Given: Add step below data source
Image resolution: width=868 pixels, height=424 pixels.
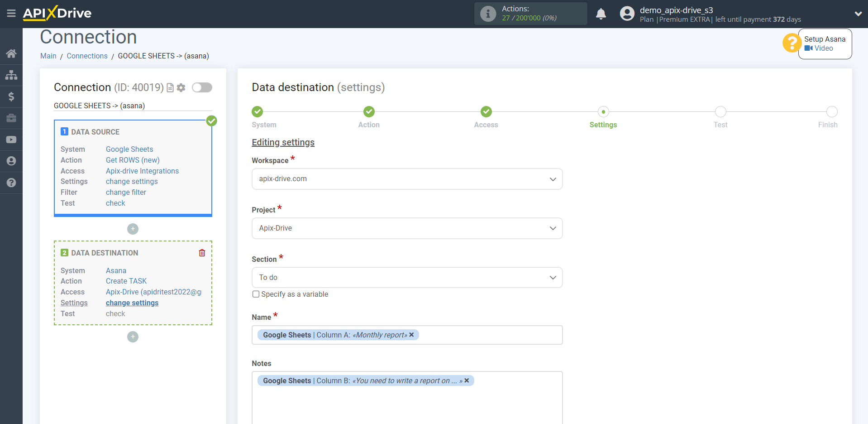Looking at the screenshot, I should (133, 229).
